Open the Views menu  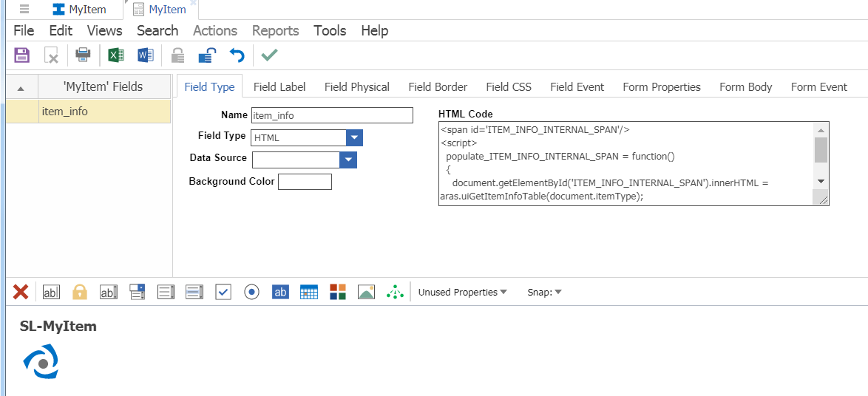point(105,30)
